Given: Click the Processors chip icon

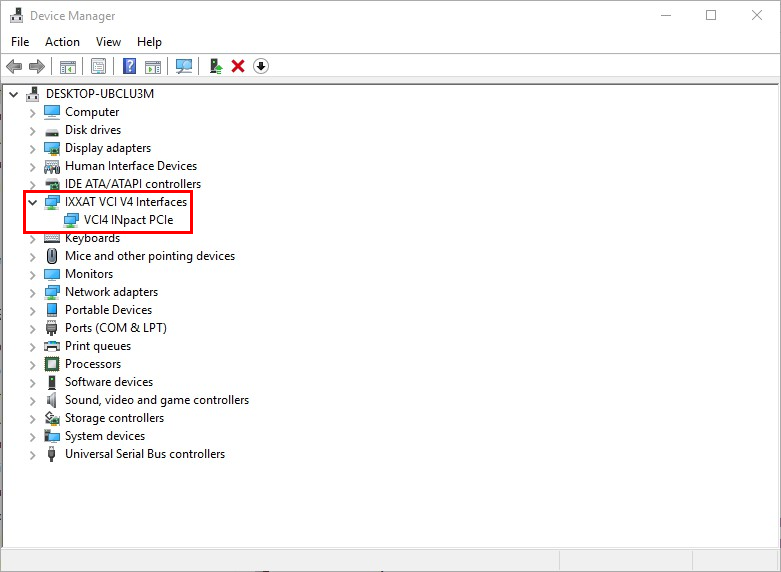Looking at the screenshot, I should pos(52,364).
